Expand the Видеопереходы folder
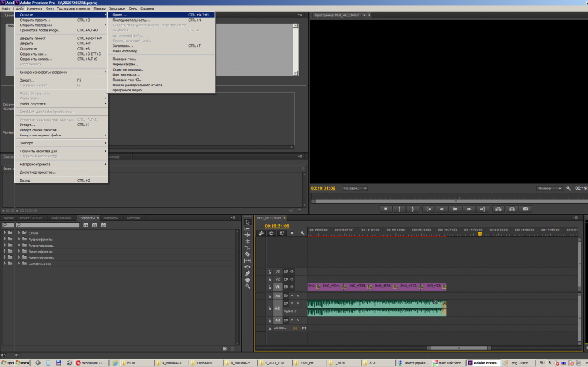588x367 pixels. click(x=19, y=257)
